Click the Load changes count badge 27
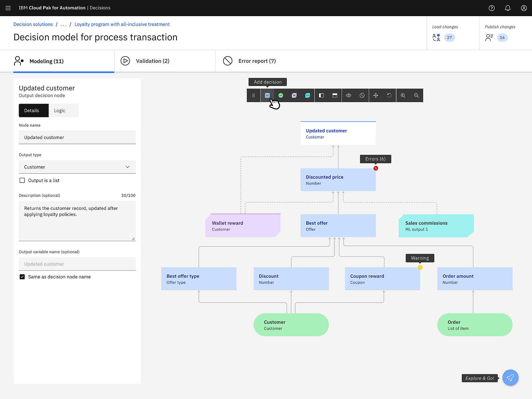This screenshot has width=532, height=399. pyautogui.click(x=449, y=38)
